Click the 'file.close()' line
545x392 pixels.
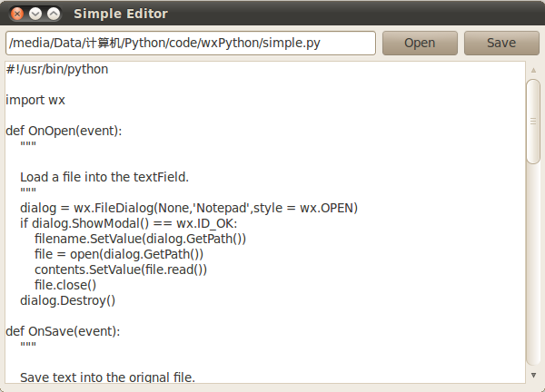[65, 286]
